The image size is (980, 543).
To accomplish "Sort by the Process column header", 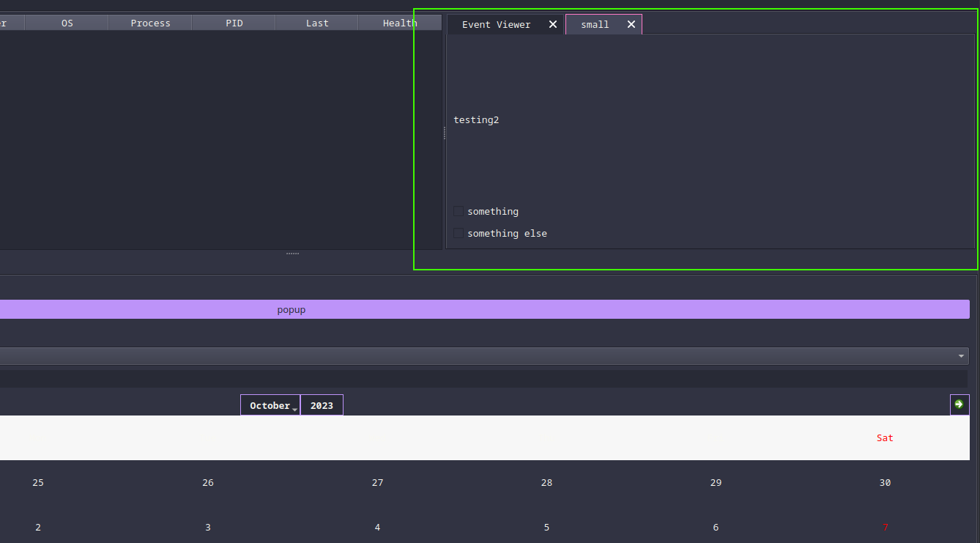I will click(x=150, y=23).
